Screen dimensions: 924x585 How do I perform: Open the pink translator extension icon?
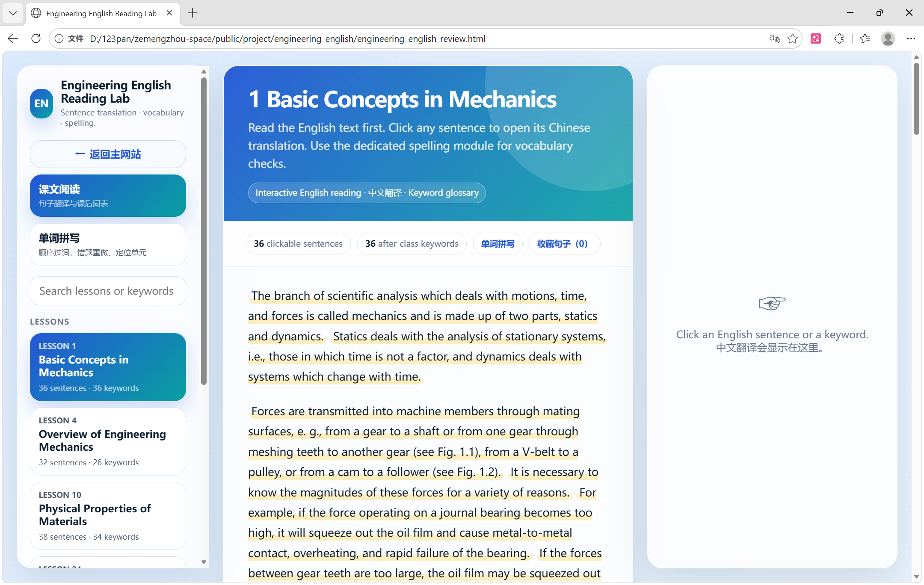pyautogui.click(x=816, y=38)
